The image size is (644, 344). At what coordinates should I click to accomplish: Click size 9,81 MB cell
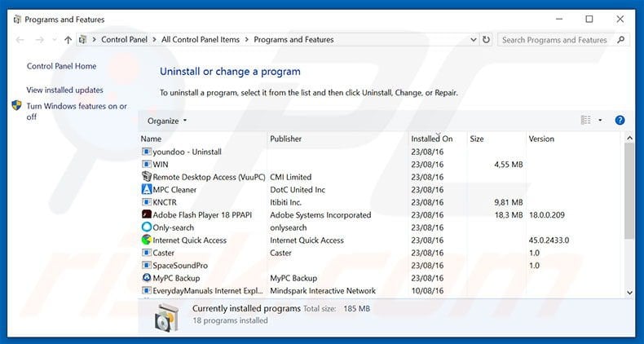tap(509, 202)
